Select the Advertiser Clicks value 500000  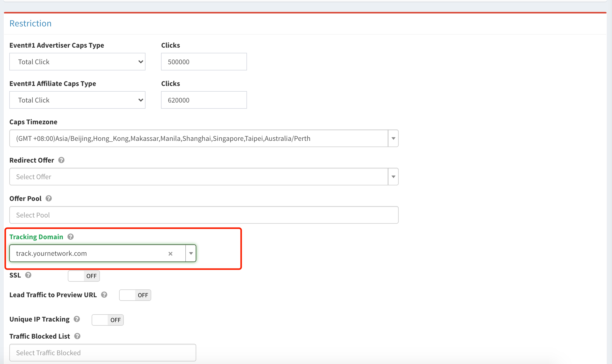coord(204,62)
